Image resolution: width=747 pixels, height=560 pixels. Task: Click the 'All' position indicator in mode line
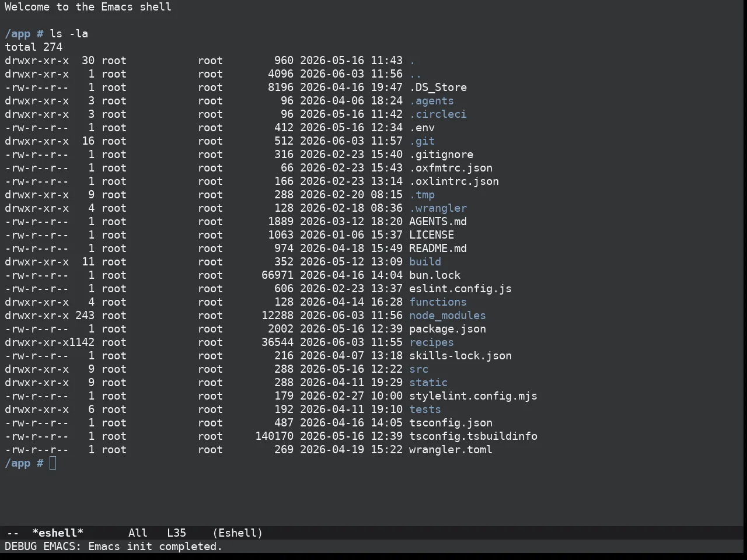[x=138, y=533]
